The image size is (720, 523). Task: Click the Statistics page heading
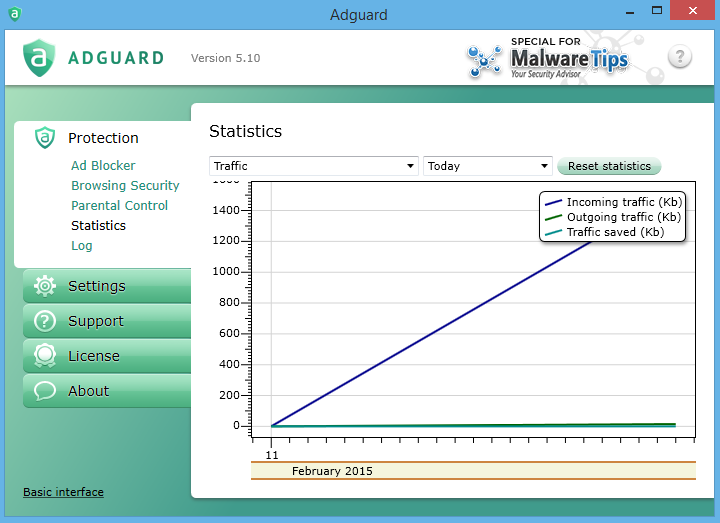click(x=246, y=131)
